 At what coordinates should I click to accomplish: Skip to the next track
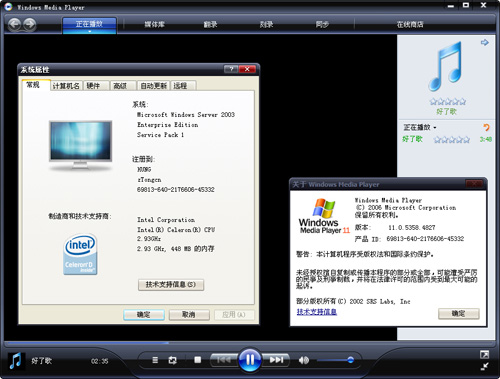[276, 360]
